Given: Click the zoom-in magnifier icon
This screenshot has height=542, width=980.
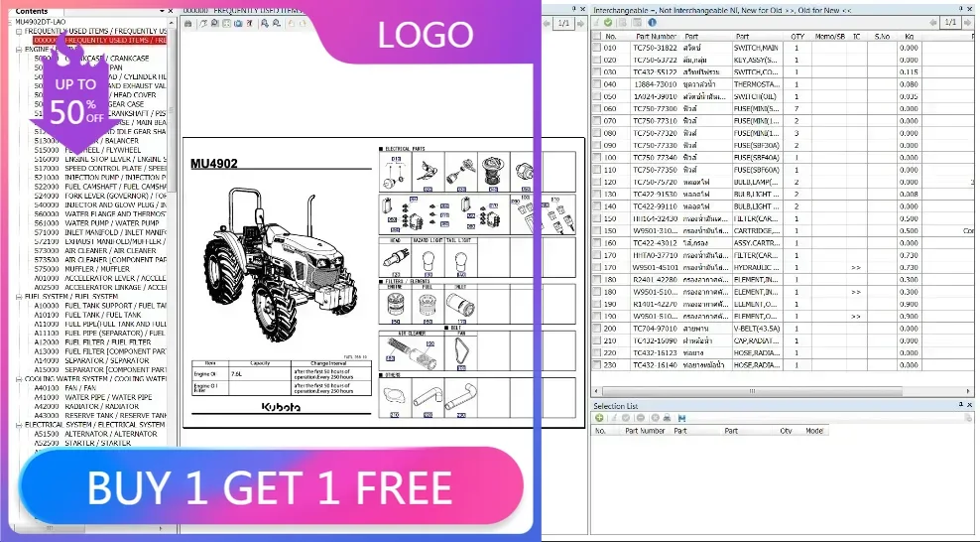Looking at the screenshot, I should pyautogui.click(x=265, y=23).
